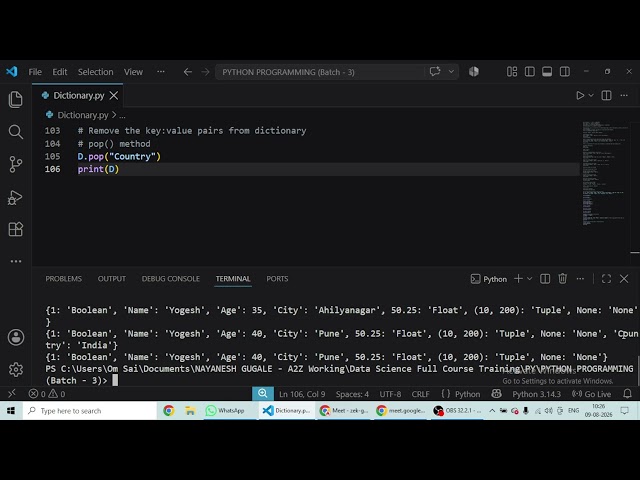640x480 pixels.
Task: Open remote window indicator in status bar
Action: [11, 394]
